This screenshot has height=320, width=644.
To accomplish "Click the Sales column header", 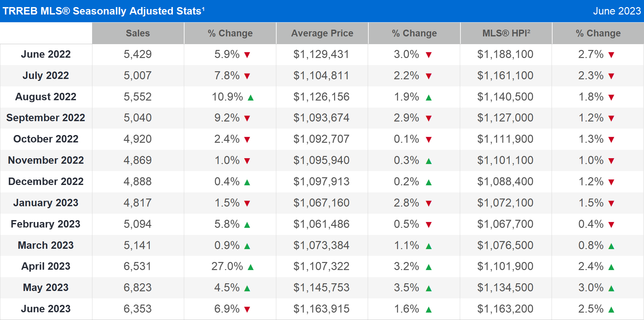I will [x=138, y=33].
